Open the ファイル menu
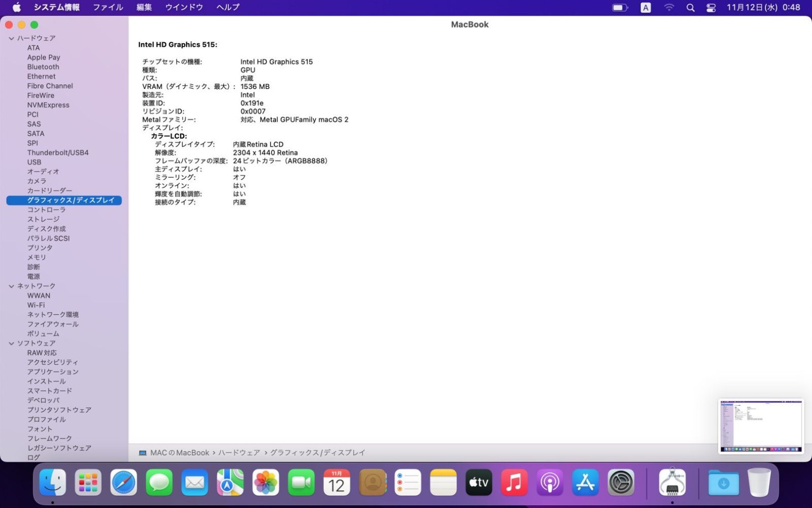Image resolution: width=812 pixels, height=508 pixels. tap(107, 7)
